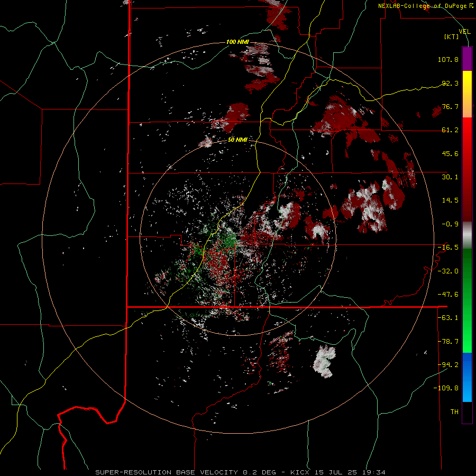476x476 pixels.
Task: Pick the black TH segment of color bar
Action: 467,413
